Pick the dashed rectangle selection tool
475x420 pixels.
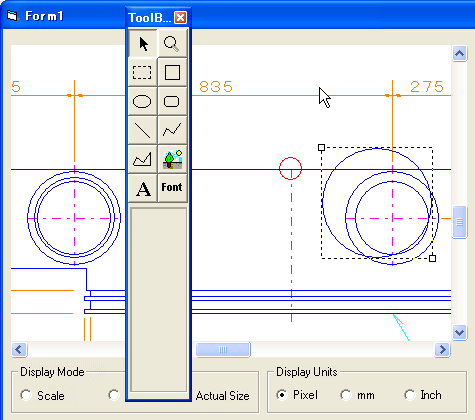[143, 72]
